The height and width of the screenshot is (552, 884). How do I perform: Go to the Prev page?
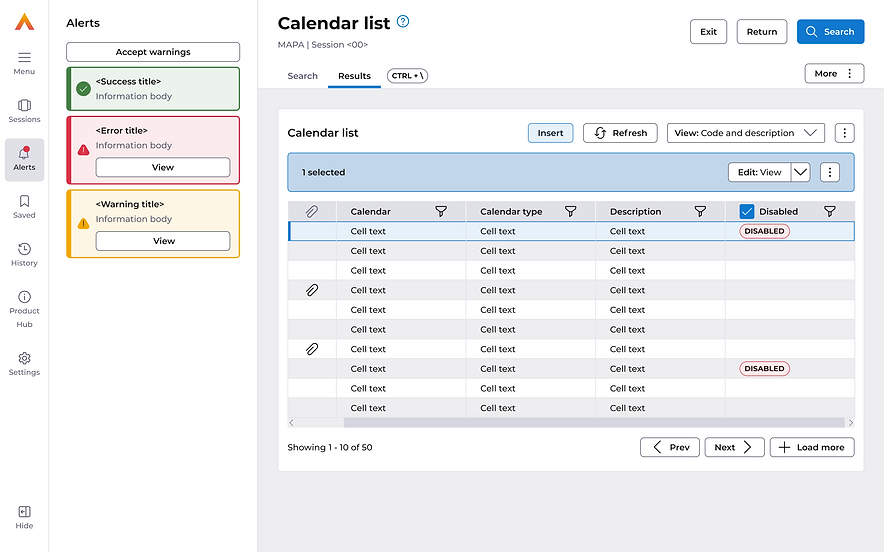[670, 447]
